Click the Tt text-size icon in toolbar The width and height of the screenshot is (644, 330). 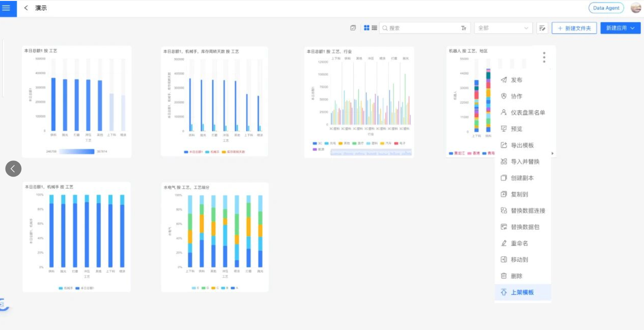(x=463, y=28)
